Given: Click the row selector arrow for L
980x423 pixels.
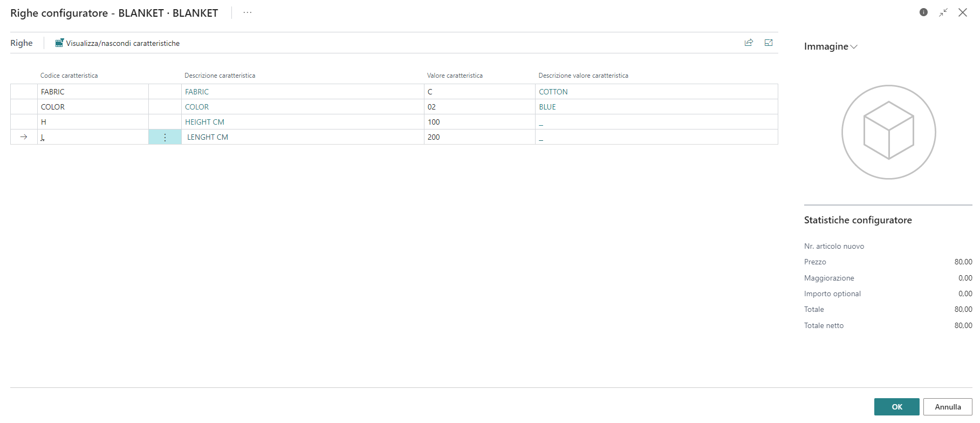Looking at the screenshot, I should [24, 138].
